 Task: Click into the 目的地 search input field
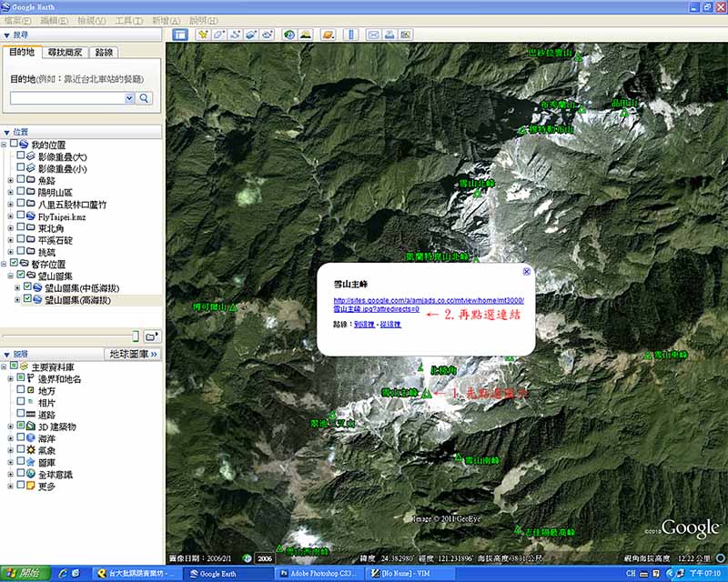tap(67, 98)
